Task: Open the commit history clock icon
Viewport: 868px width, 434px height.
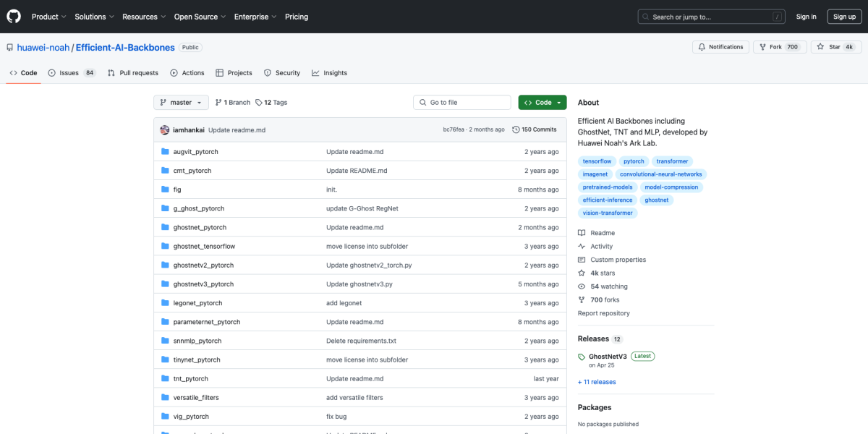Action: pyautogui.click(x=516, y=129)
